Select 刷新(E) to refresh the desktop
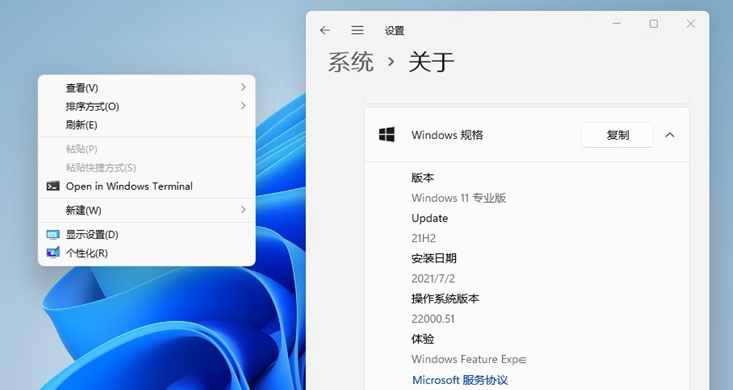Viewport: 733px width, 390px height. (x=147, y=125)
